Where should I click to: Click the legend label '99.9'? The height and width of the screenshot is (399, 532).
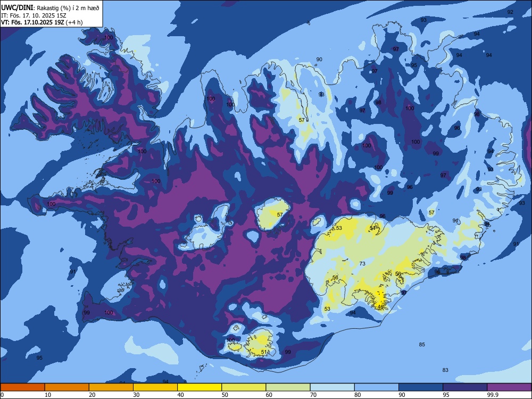pyautogui.click(x=493, y=395)
